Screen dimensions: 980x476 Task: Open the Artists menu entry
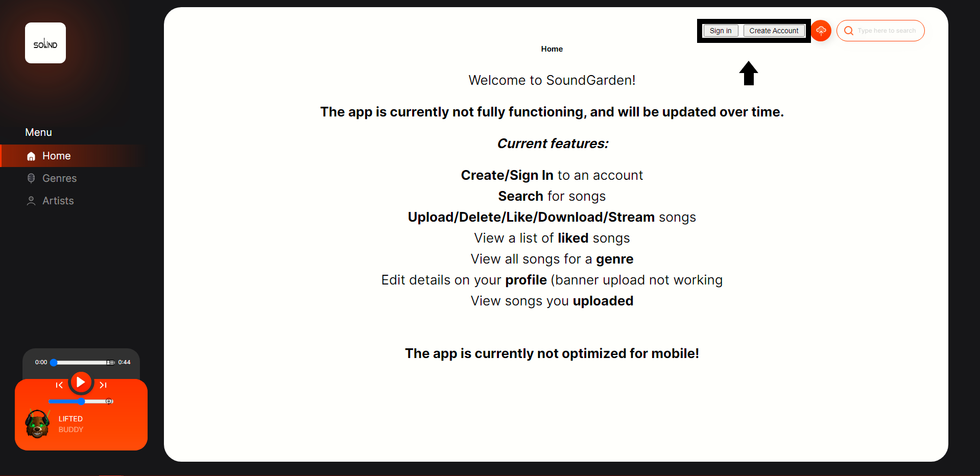pos(58,201)
